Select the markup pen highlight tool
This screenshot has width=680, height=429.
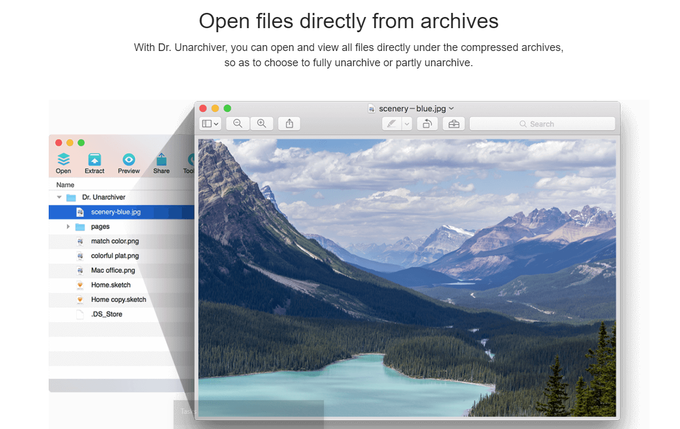click(392, 124)
